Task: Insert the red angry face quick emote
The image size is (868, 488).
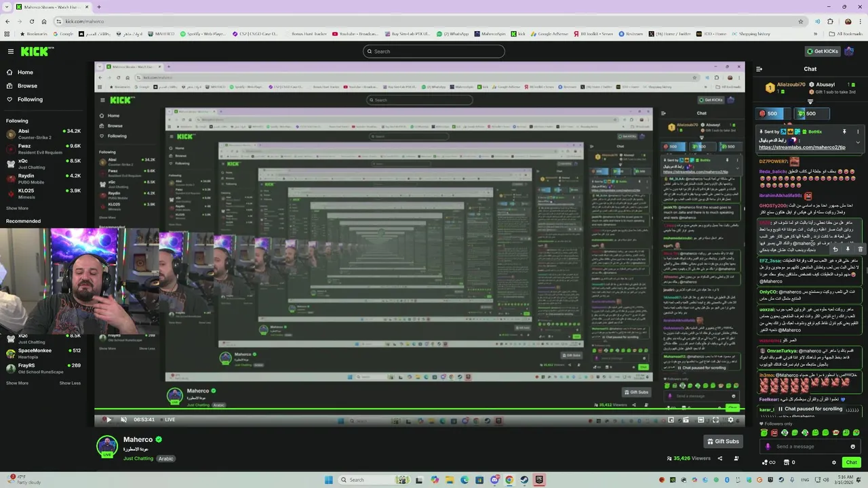Action: tap(774, 433)
